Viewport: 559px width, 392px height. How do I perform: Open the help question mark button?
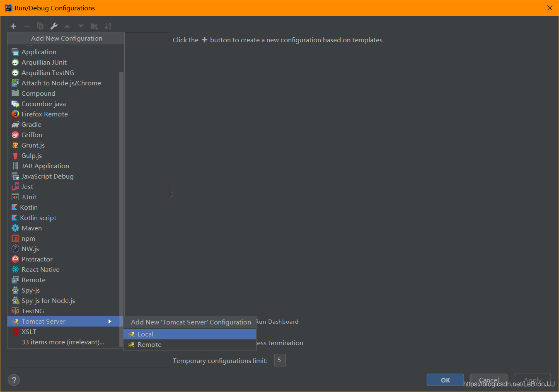tap(14, 380)
